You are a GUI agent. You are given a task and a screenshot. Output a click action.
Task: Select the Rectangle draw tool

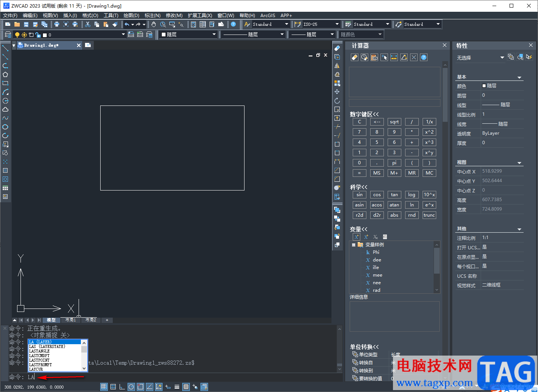(5, 83)
